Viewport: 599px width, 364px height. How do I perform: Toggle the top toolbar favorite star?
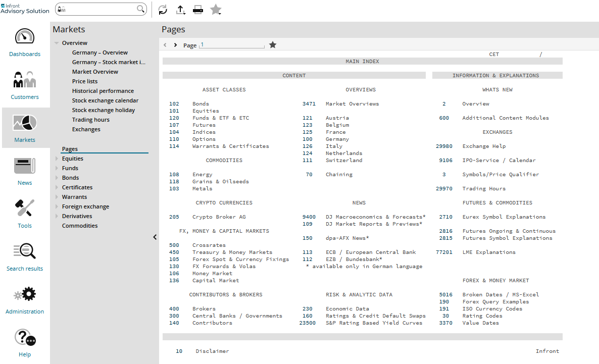click(x=216, y=10)
